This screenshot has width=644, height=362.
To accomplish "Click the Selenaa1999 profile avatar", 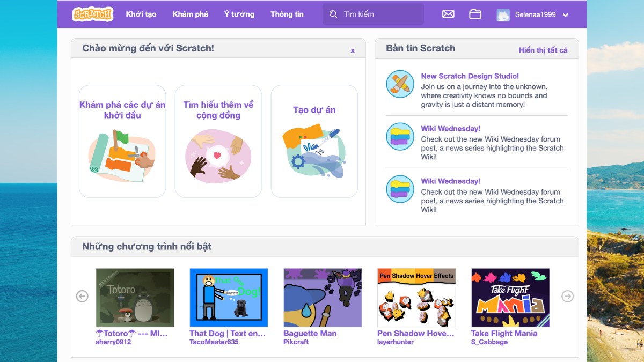I will click(x=503, y=15).
